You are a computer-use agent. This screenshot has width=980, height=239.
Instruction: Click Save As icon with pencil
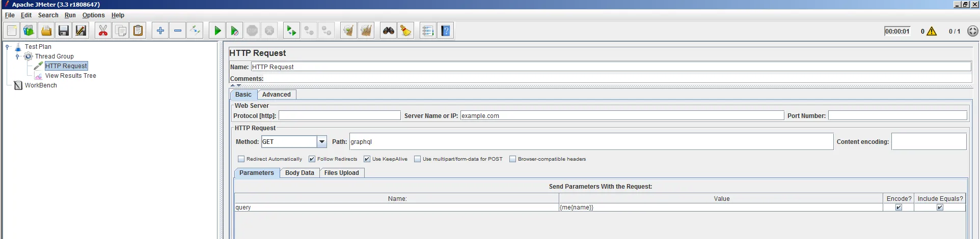(x=81, y=31)
